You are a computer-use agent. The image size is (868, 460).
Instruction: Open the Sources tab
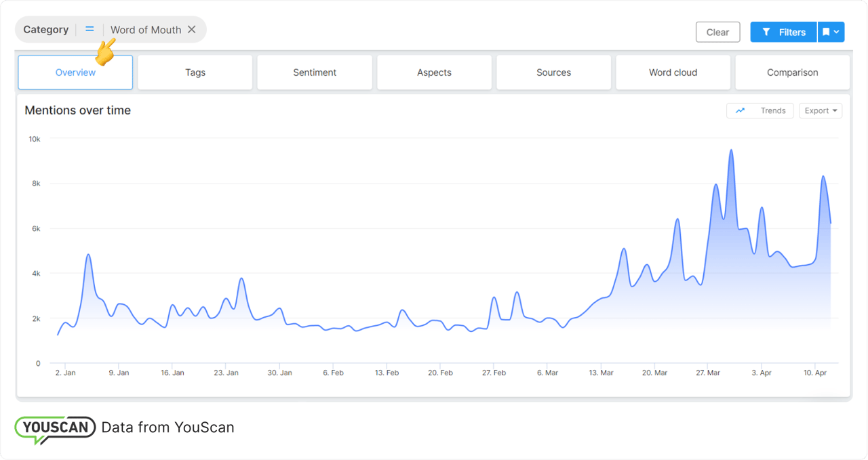tap(553, 72)
